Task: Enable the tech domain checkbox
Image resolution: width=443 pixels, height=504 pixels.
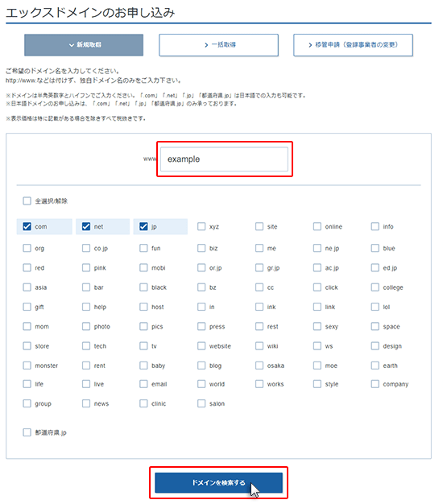Action: (86, 346)
